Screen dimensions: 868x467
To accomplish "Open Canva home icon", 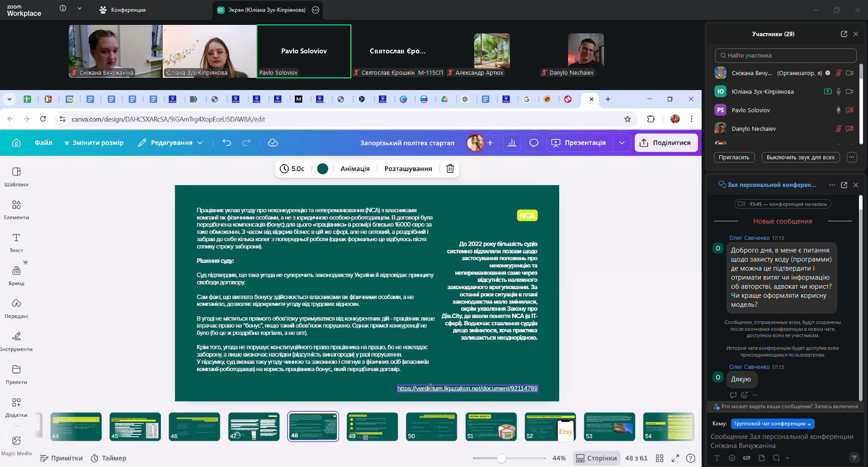I will click(17, 143).
